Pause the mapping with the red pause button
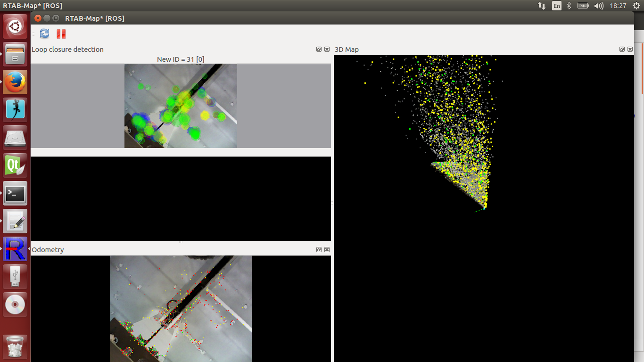Viewport: 644px width, 362px height. point(61,34)
